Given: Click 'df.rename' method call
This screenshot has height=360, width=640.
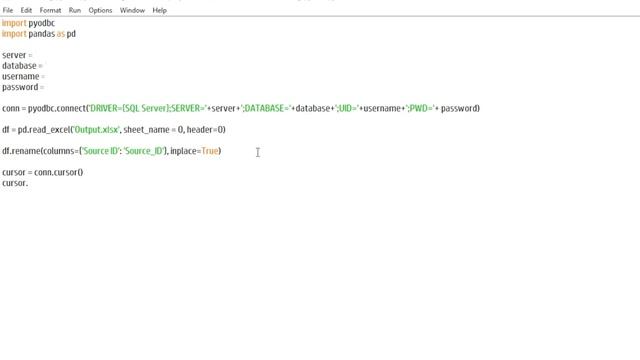Looking at the screenshot, I should [x=21, y=151].
